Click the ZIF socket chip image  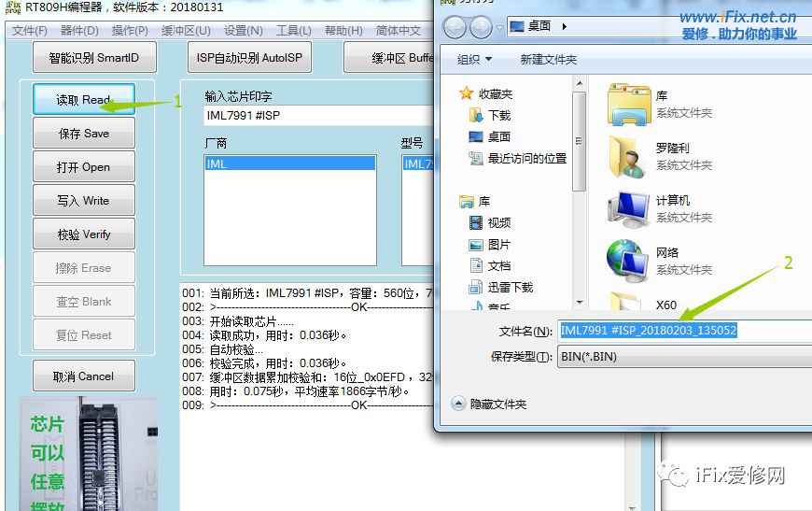89,454
